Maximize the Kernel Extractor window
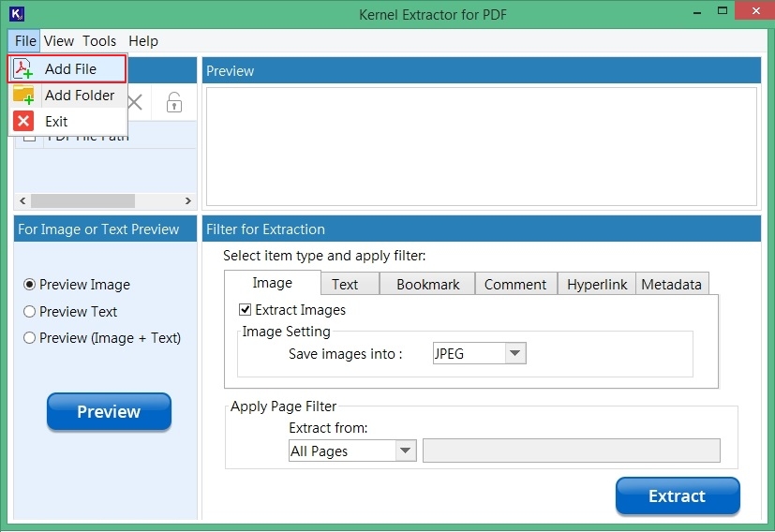This screenshot has width=775, height=532. (x=723, y=11)
